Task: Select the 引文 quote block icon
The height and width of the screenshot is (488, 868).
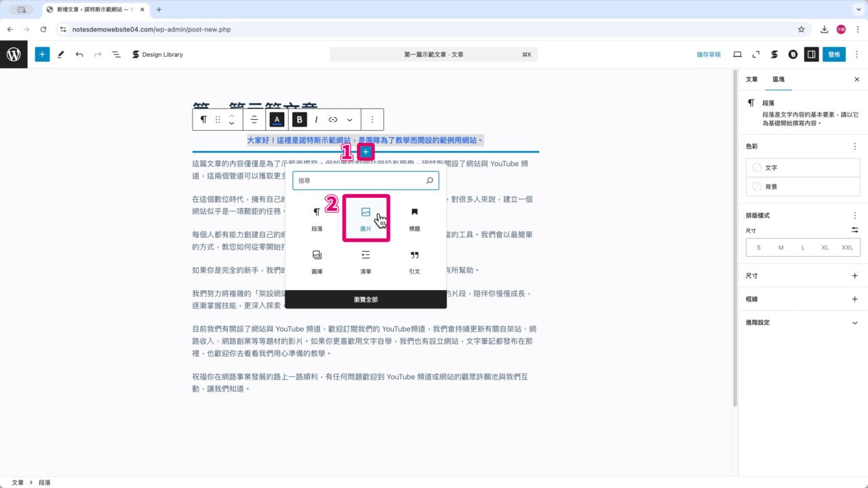Action: pyautogui.click(x=414, y=255)
